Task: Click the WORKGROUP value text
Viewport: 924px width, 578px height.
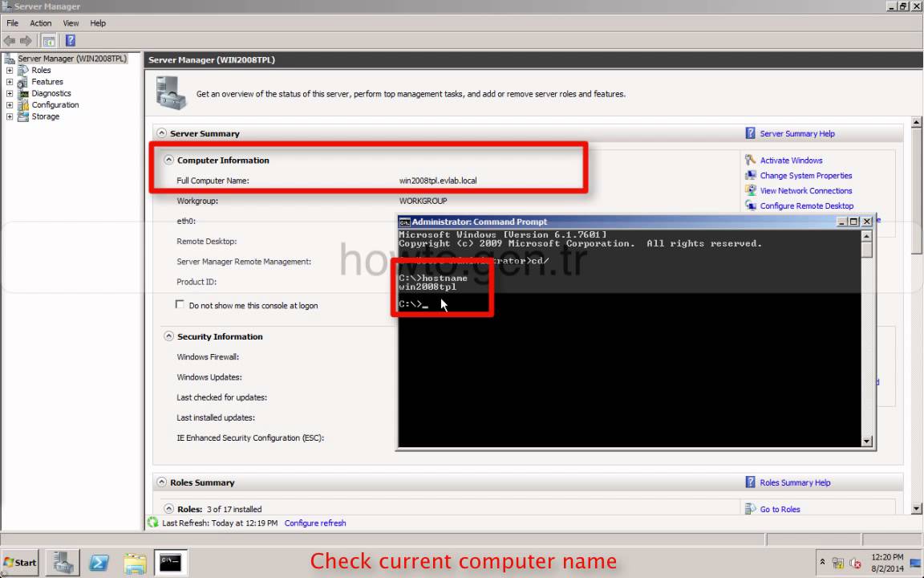Action: pyautogui.click(x=423, y=201)
